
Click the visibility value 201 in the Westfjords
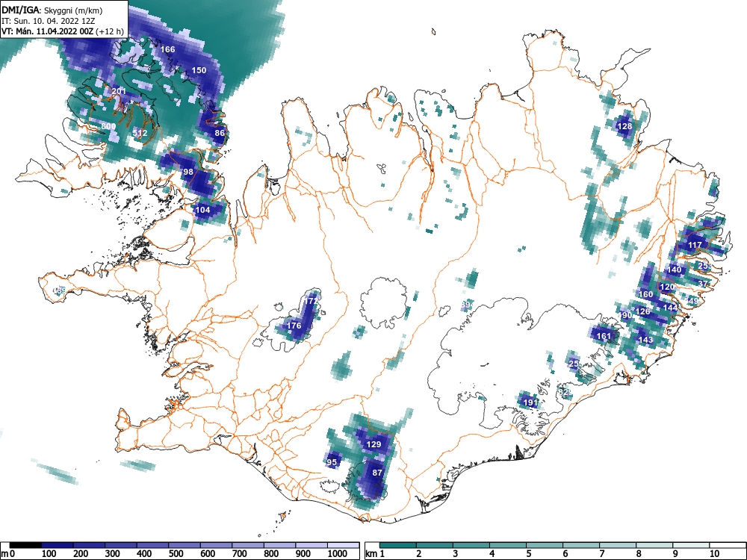(119, 91)
